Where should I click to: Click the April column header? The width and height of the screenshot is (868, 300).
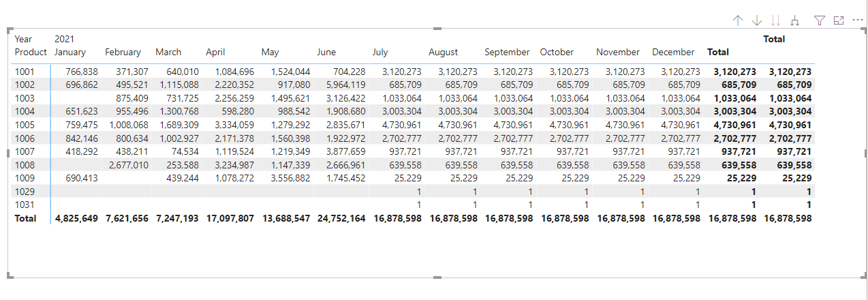(x=215, y=52)
